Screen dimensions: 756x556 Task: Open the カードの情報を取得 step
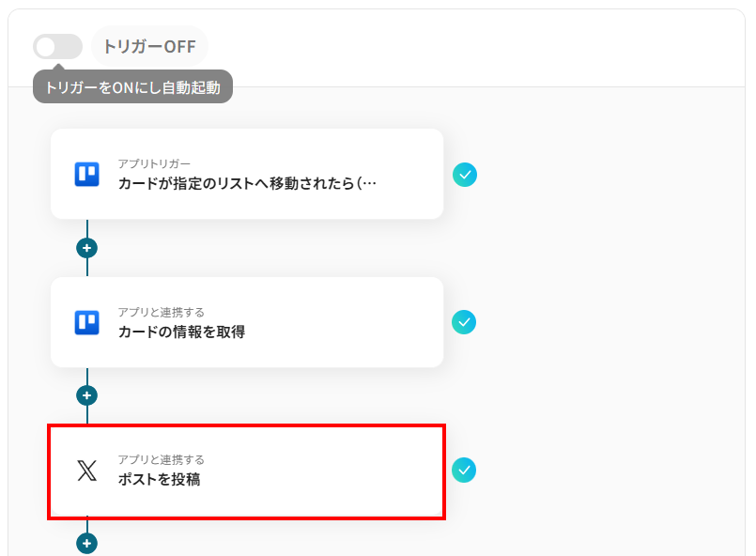click(247, 322)
